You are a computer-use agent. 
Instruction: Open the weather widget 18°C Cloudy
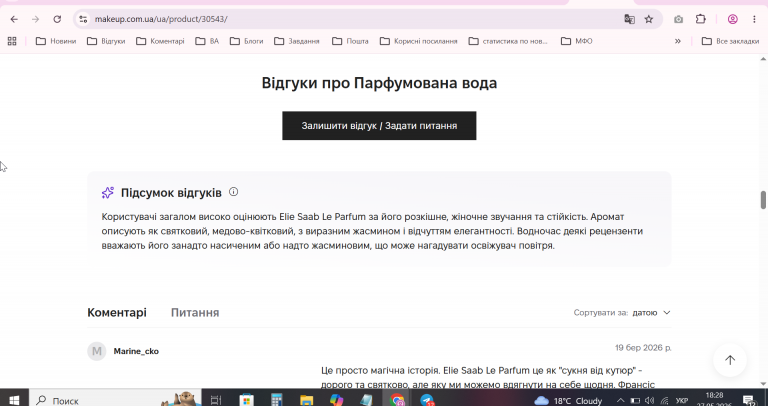568,401
